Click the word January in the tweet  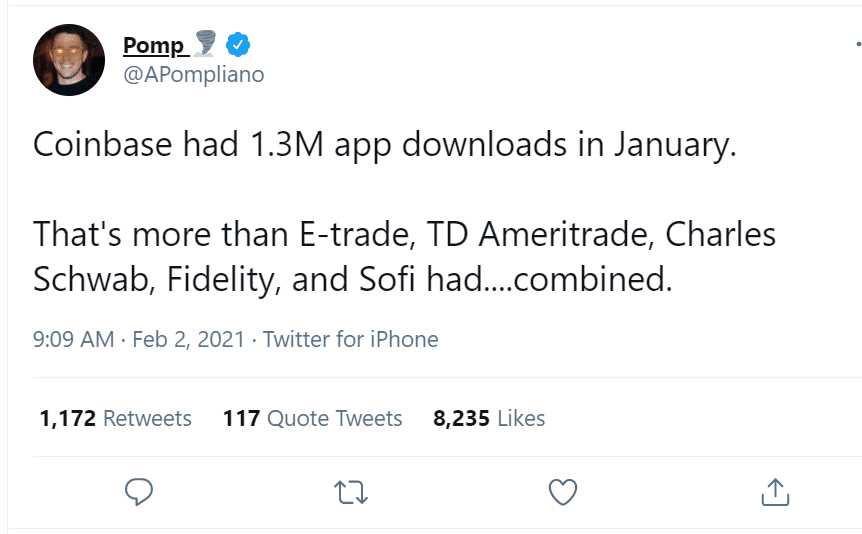(x=675, y=146)
